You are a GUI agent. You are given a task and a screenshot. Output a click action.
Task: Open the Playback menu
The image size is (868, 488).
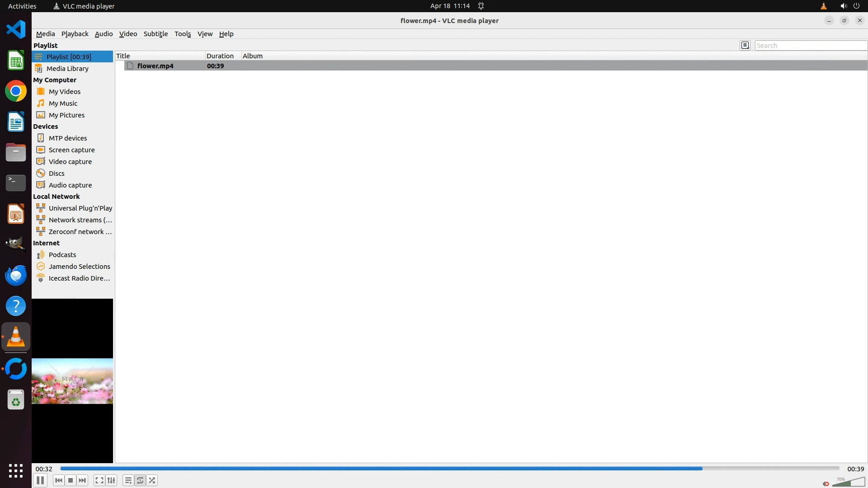(75, 34)
